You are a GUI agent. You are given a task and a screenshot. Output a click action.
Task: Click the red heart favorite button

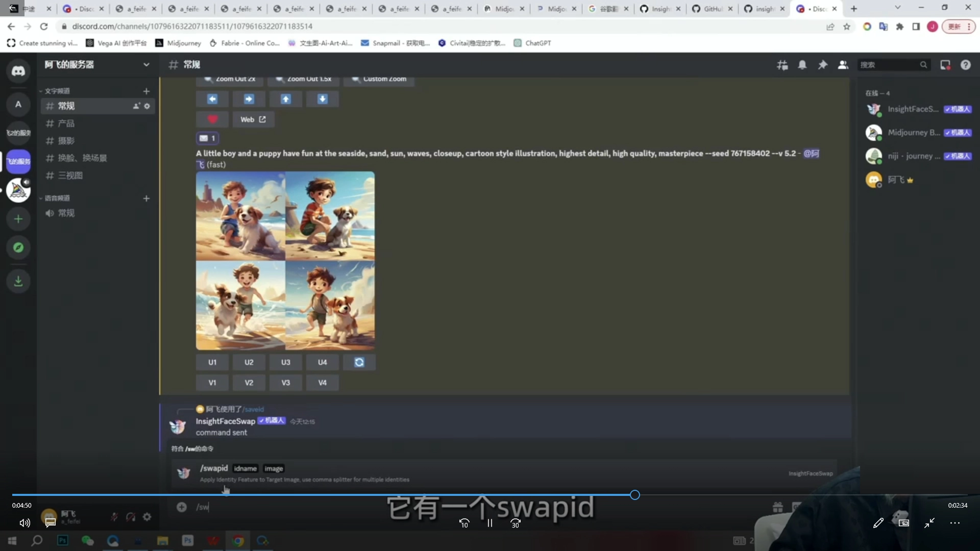tap(212, 119)
